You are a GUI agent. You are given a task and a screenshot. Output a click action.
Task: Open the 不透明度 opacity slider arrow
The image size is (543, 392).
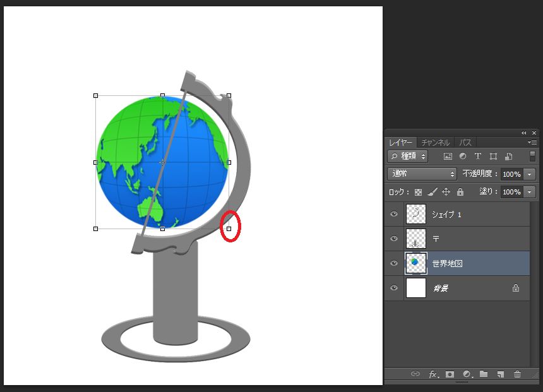tap(530, 174)
